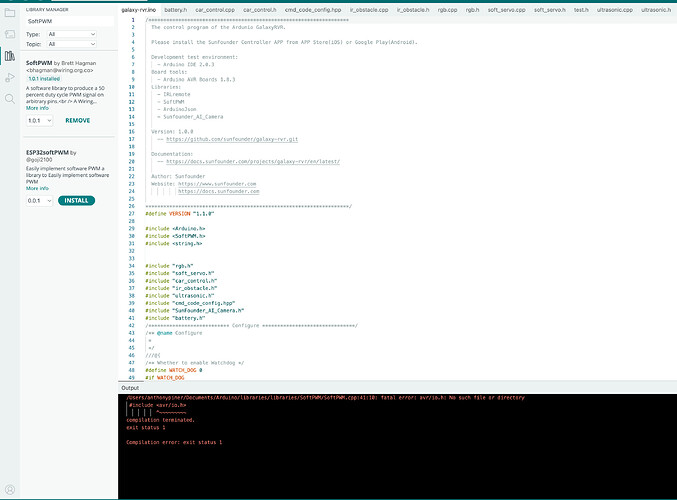Viewport: 677px width, 500px height.
Task: Open the Topic filter dropdown
Action: coord(71,44)
